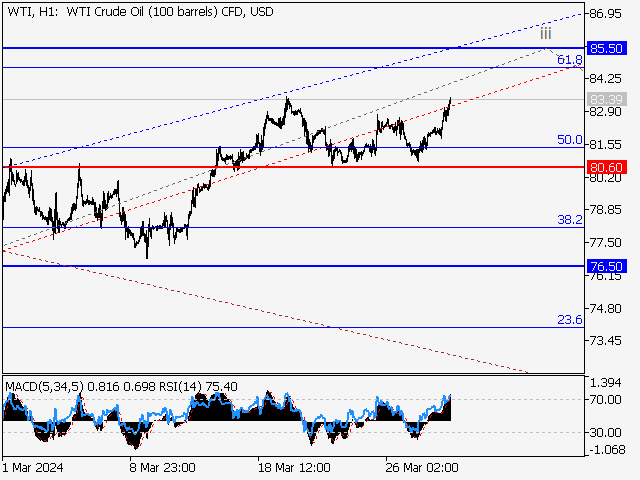This screenshot has width=640, height=480.
Task: Click the 84.25 price axis value
Action: click(606, 78)
